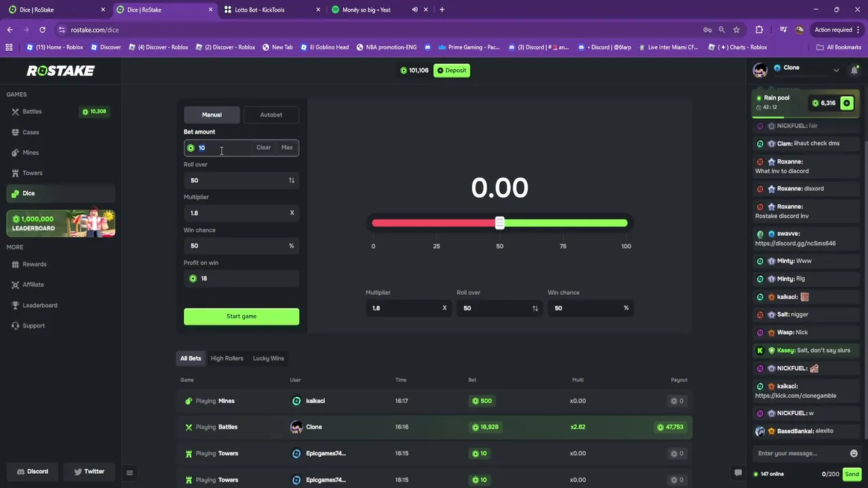Open Clone Battles bet row

point(434,427)
